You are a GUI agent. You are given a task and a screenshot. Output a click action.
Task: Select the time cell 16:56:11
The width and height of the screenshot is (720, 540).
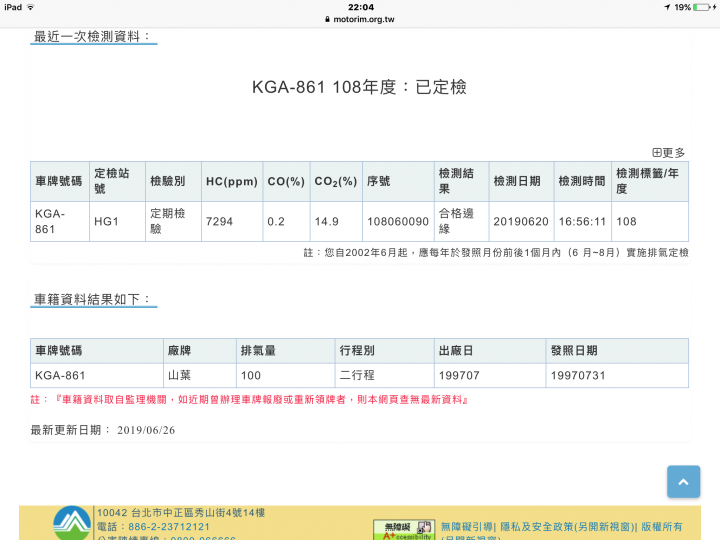pyautogui.click(x=582, y=221)
